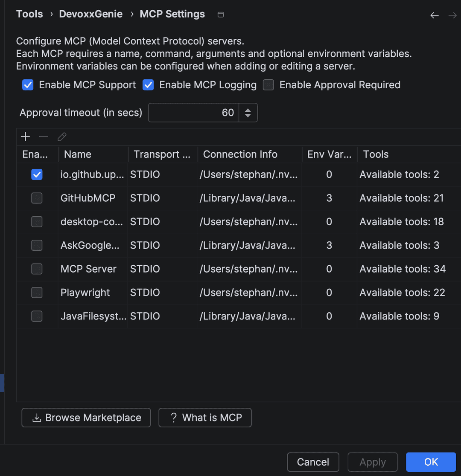Click the edit server pencil icon
This screenshot has width=461, height=476.
click(x=62, y=136)
